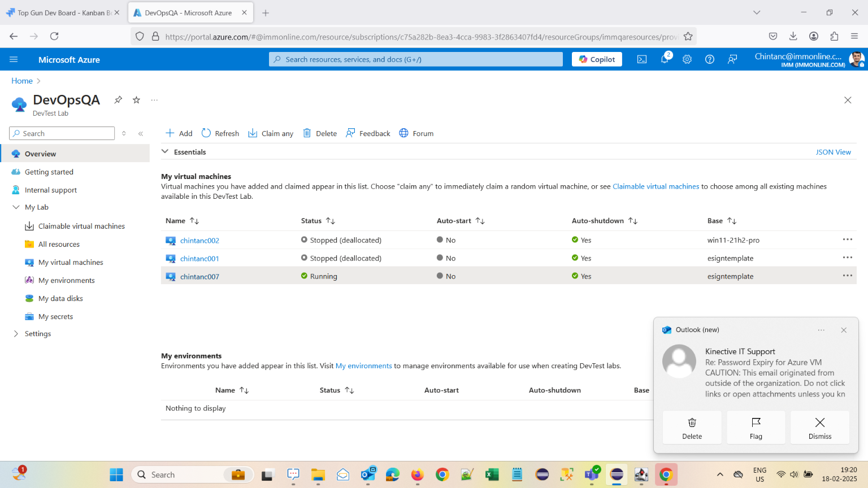Open Microsoft Teams from the taskbar
This screenshot has height=488, width=868.
pos(592,474)
